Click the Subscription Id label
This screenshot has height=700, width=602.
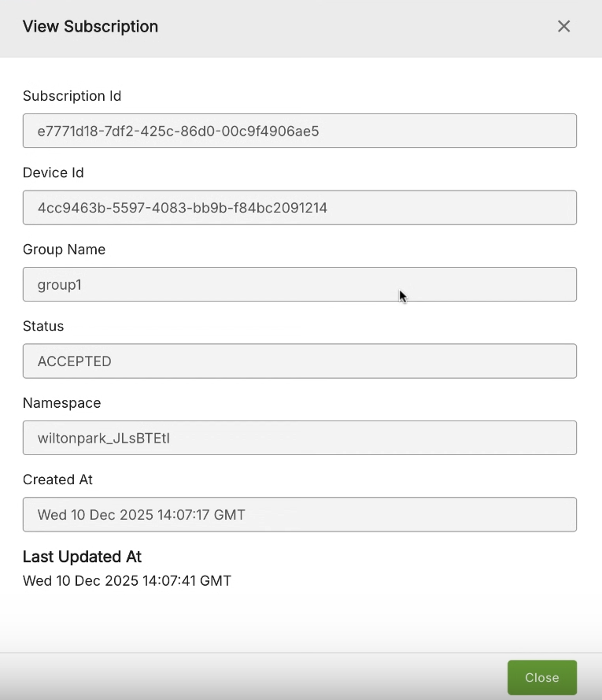click(72, 96)
